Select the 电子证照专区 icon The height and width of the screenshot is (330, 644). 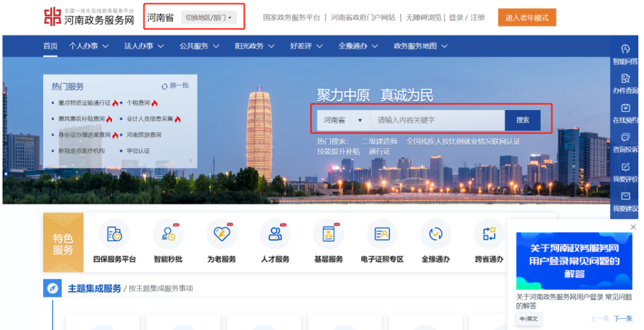tap(382, 234)
